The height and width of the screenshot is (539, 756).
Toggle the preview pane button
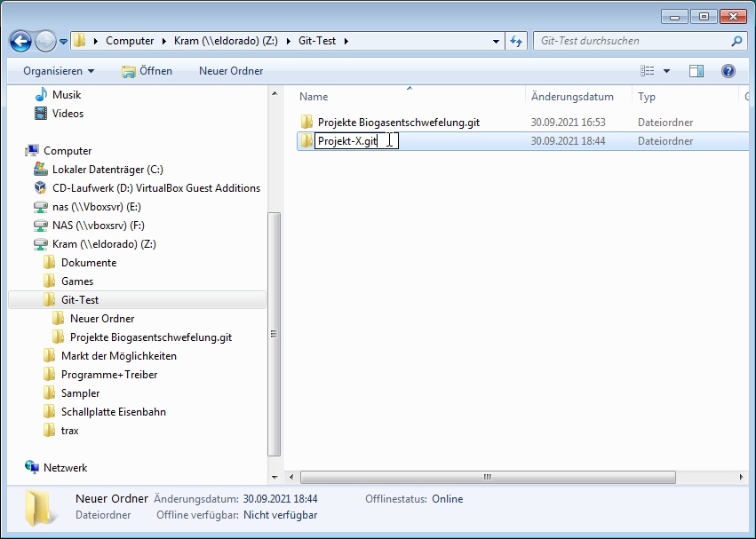tap(696, 71)
